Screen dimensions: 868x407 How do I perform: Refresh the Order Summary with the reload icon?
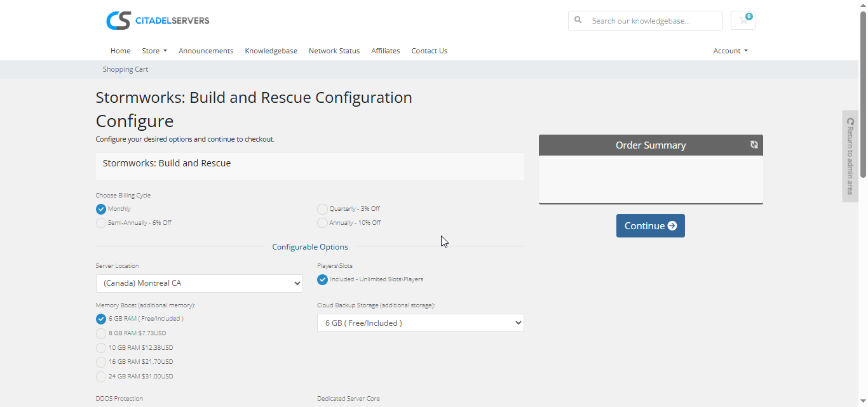coord(754,145)
